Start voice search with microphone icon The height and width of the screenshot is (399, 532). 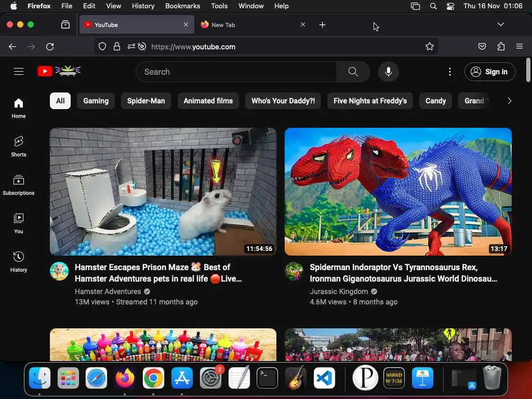coord(389,72)
